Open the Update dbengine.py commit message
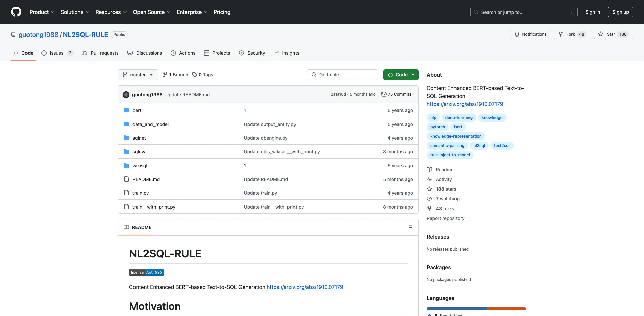 coord(266,138)
